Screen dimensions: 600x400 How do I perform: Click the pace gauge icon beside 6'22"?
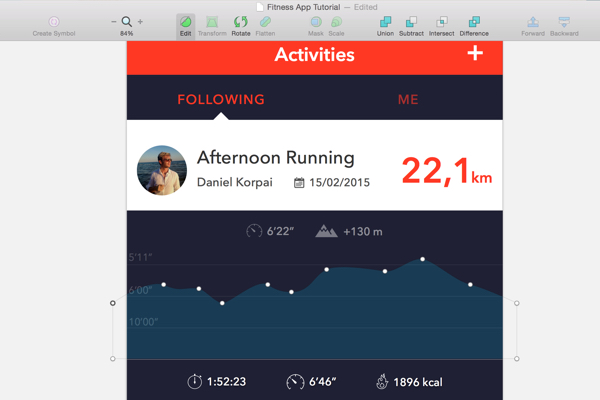254,231
